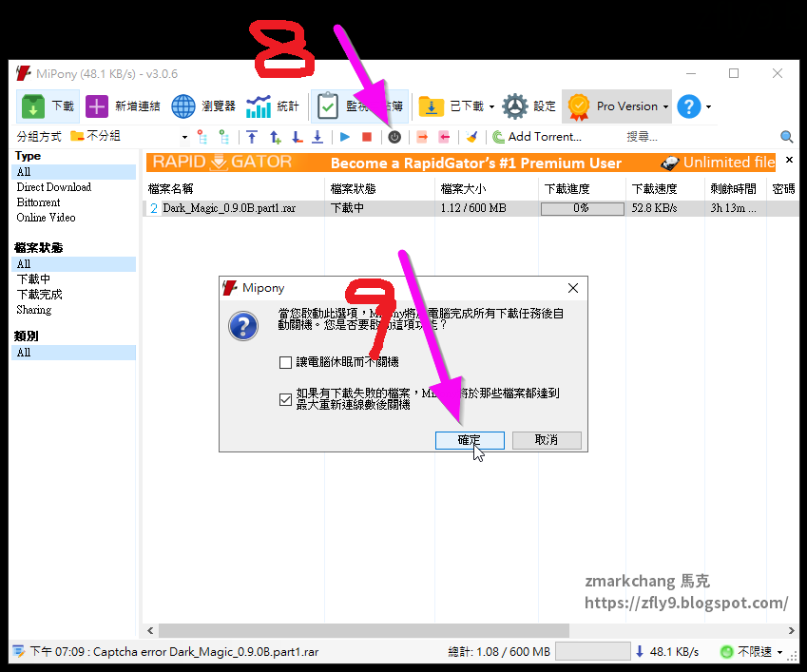
Task: Click the 48.1 KB/s speed indicator
Action: point(667,652)
